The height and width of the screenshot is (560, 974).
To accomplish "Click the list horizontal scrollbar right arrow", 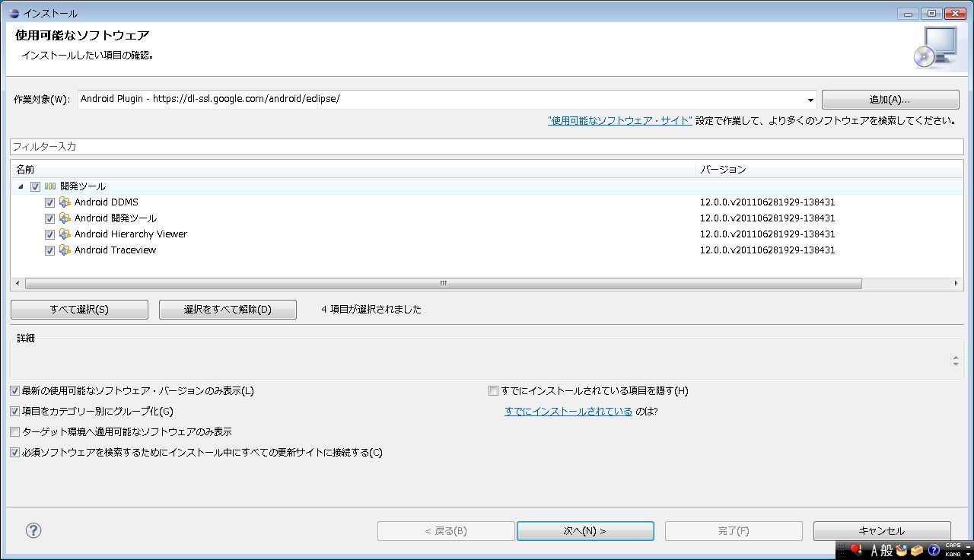I will click(x=957, y=283).
